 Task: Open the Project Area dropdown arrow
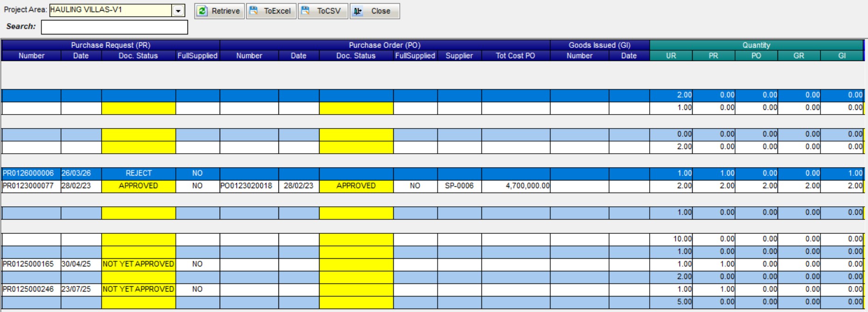pos(178,10)
